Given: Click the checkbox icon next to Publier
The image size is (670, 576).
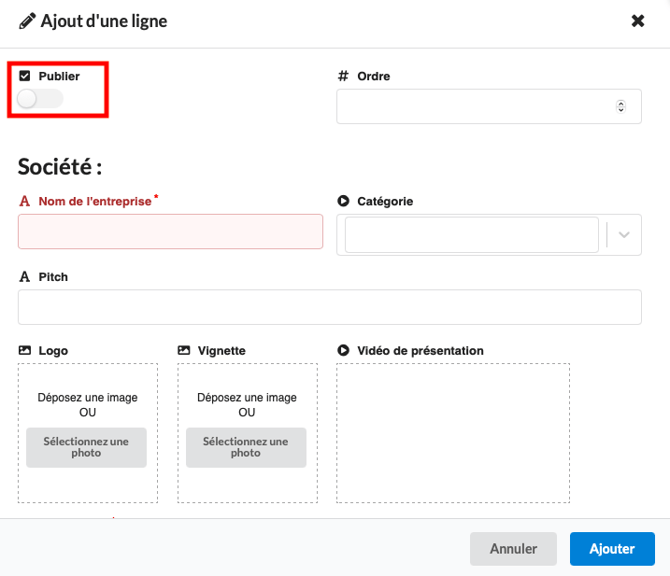Looking at the screenshot, I should pos(25,76).
